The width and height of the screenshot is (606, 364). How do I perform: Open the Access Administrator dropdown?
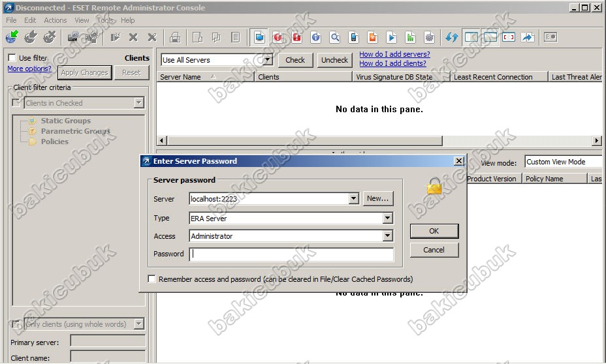[388, 236]
